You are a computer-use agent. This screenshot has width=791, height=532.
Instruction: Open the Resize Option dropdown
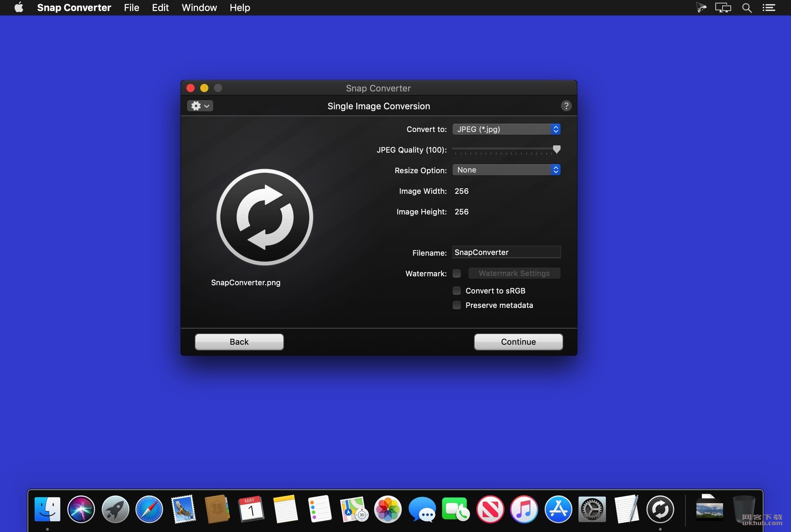(x=506, y=170)
